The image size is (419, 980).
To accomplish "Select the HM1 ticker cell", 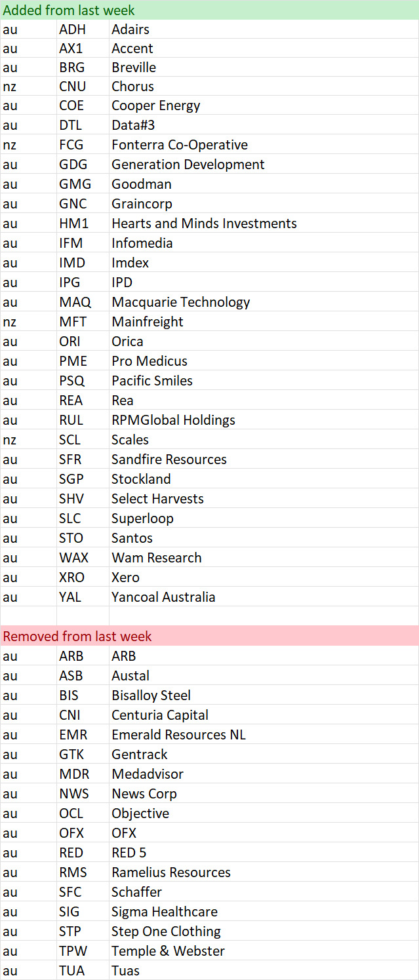I will [x=83, y=224].
